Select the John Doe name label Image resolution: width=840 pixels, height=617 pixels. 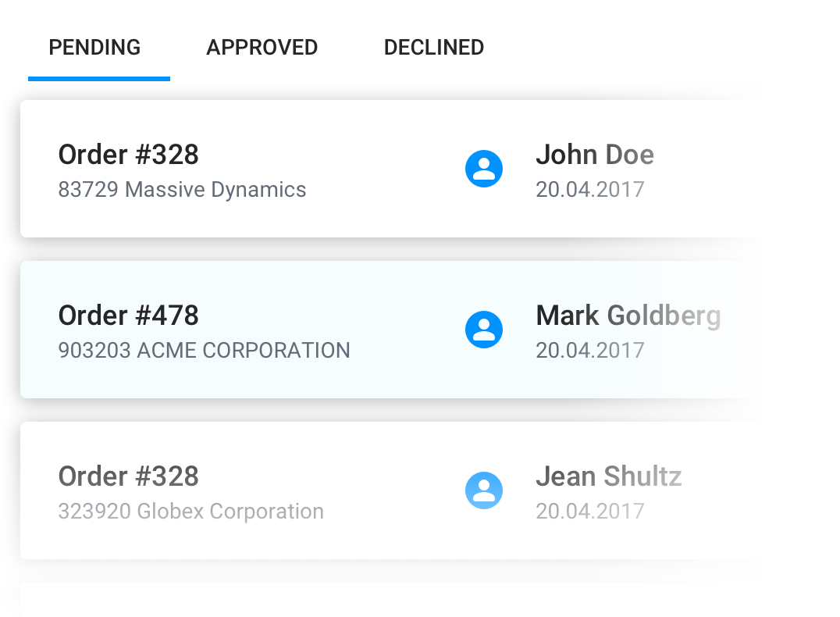click(x=594, y=155)
